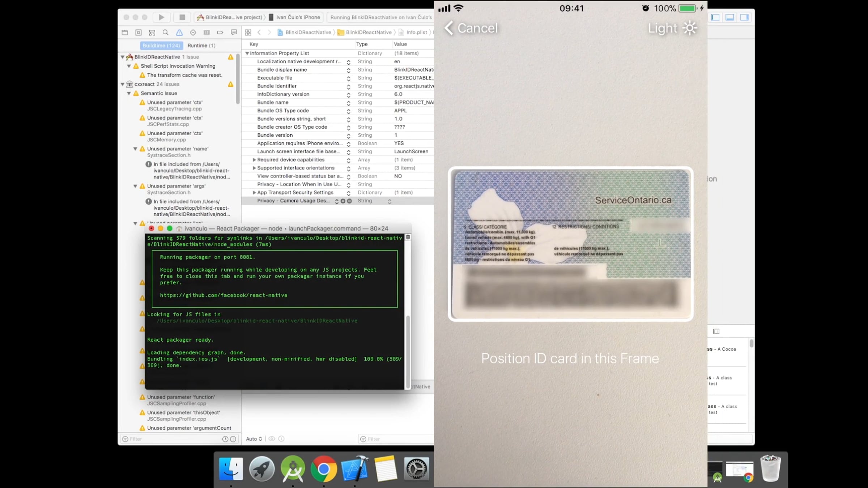Collapse the cxxreact 24 issues group

click(123, 84)
